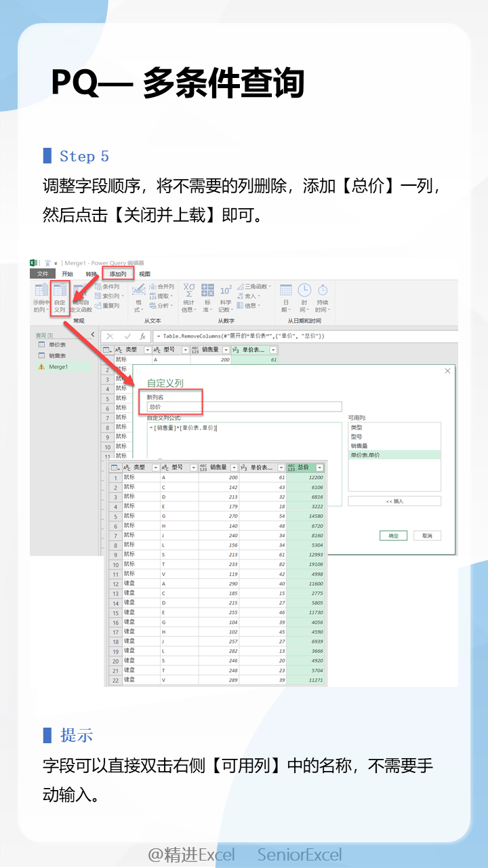The width and height of the screenshot is (488, 868).
Task: Close the 自定义列 dialog
Action: click(447, 371)
